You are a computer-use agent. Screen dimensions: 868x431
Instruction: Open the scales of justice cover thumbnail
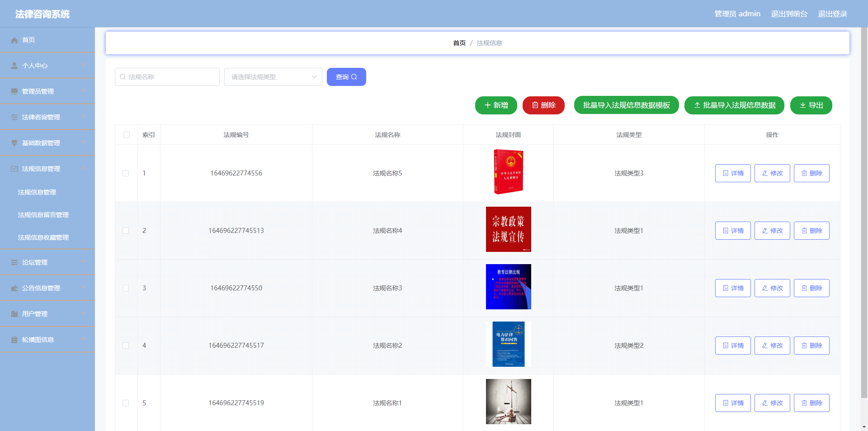(508, 402)
